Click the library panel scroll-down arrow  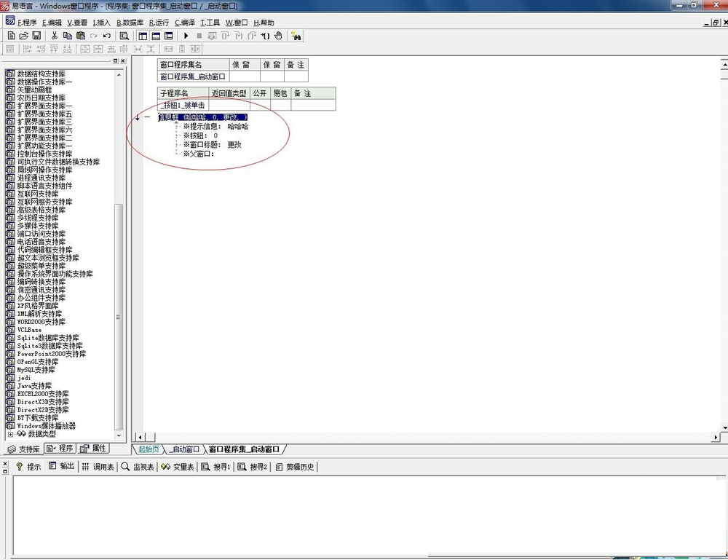119,435
